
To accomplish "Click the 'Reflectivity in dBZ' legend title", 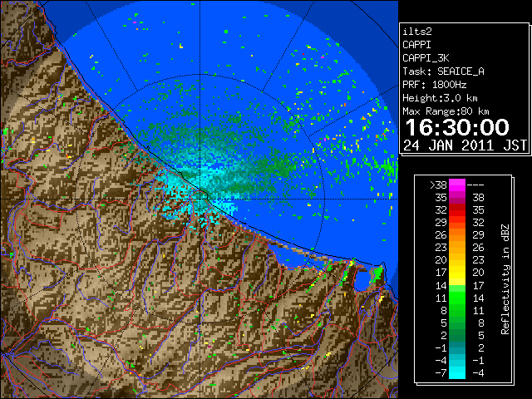I will [505, 279].
